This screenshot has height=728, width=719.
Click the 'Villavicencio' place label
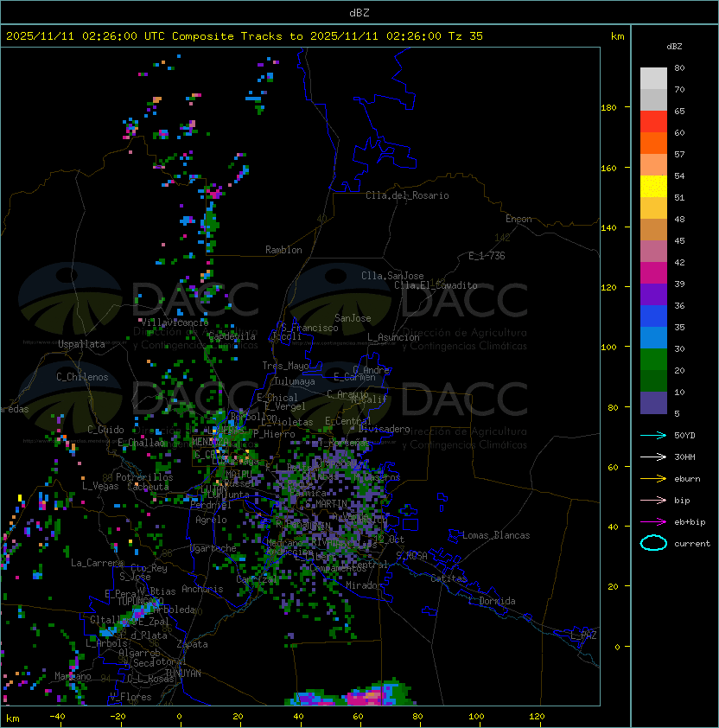point(175,322)
